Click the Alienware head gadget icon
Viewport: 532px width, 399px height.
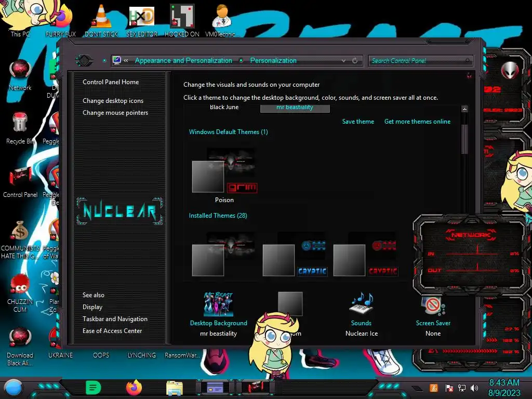[x=510, y=71]
